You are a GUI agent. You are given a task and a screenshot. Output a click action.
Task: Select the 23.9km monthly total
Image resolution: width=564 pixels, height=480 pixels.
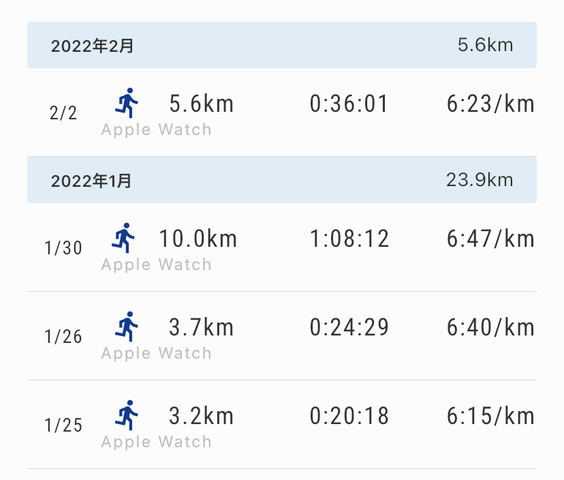pyautogui.click(x=479, y=180)
